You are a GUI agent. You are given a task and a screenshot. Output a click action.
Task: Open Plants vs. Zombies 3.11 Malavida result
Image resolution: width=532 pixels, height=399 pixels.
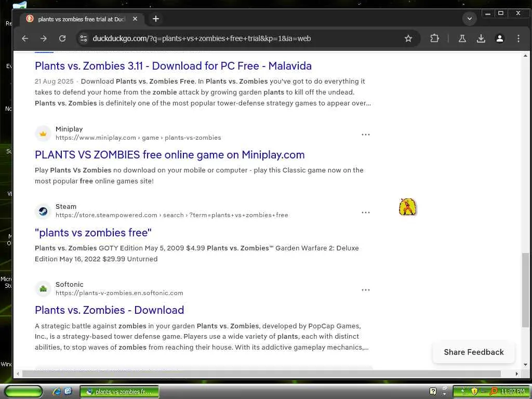point(173,66)
